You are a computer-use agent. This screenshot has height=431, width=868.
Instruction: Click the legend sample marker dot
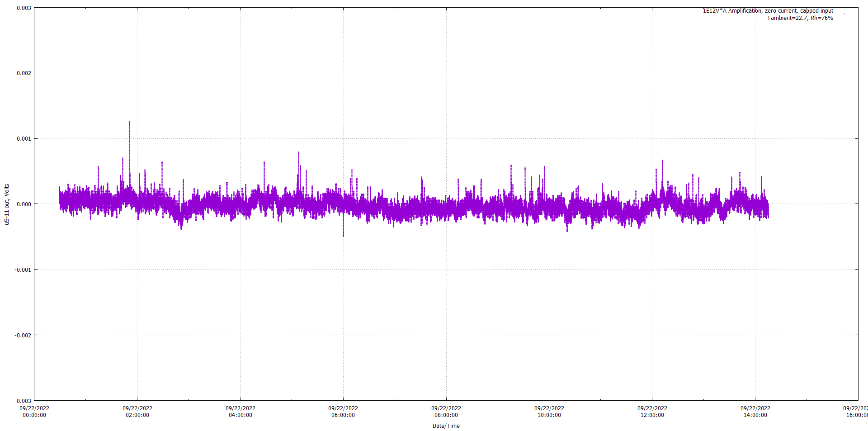pyautogui.click(x=844, y=14)
